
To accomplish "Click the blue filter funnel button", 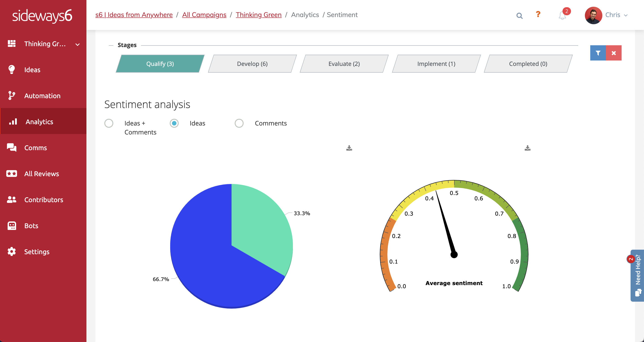I will click(598, 53).
